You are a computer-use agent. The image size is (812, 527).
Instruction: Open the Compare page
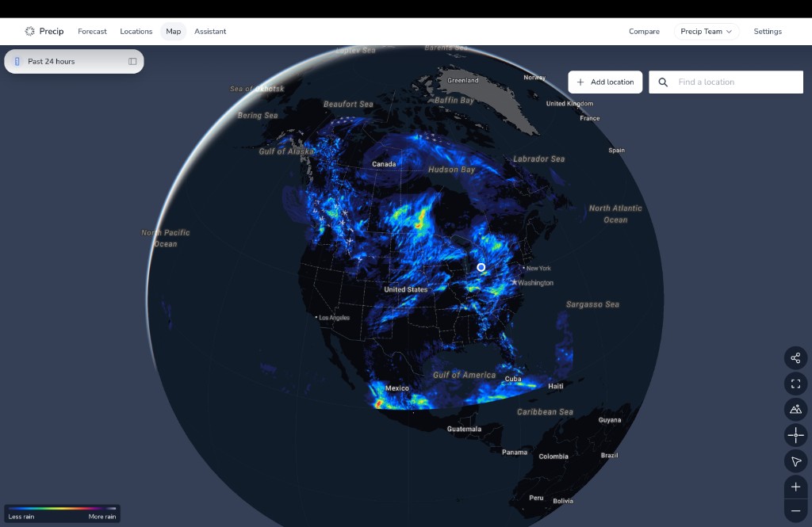(x=644, y=32)
